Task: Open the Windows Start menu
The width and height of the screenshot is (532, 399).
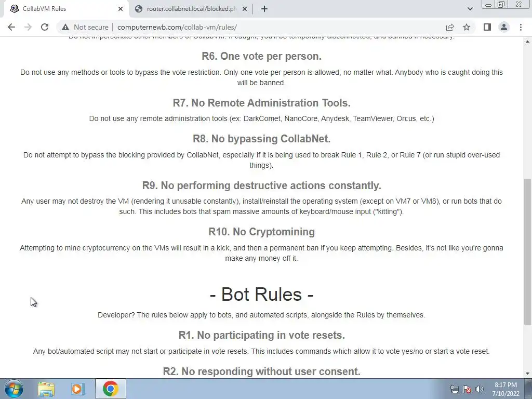Action: click(14, 389)
